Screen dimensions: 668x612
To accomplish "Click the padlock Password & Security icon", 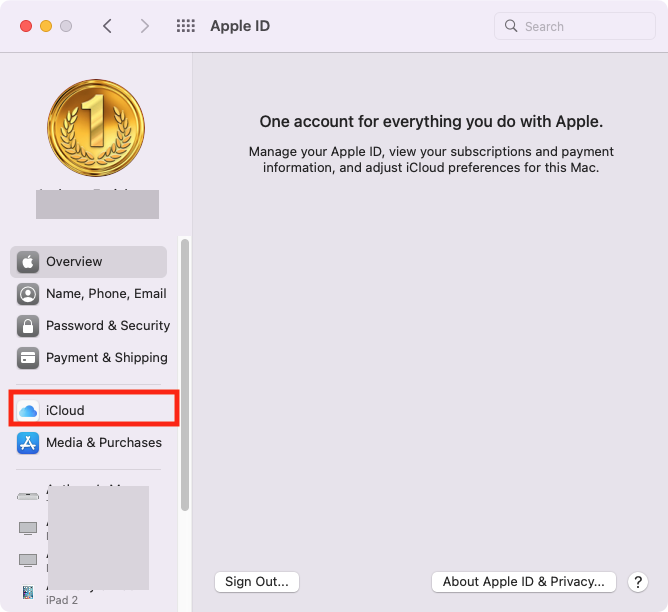I will 28,326.
